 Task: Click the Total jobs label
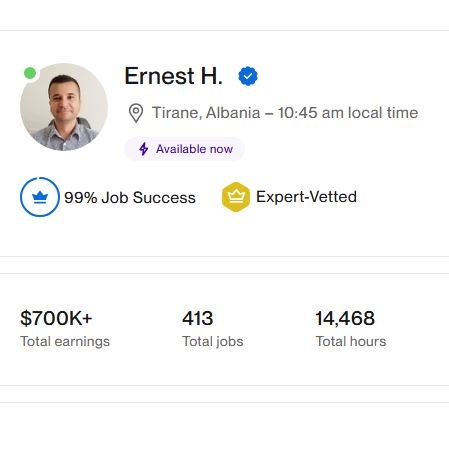[213, 341]
